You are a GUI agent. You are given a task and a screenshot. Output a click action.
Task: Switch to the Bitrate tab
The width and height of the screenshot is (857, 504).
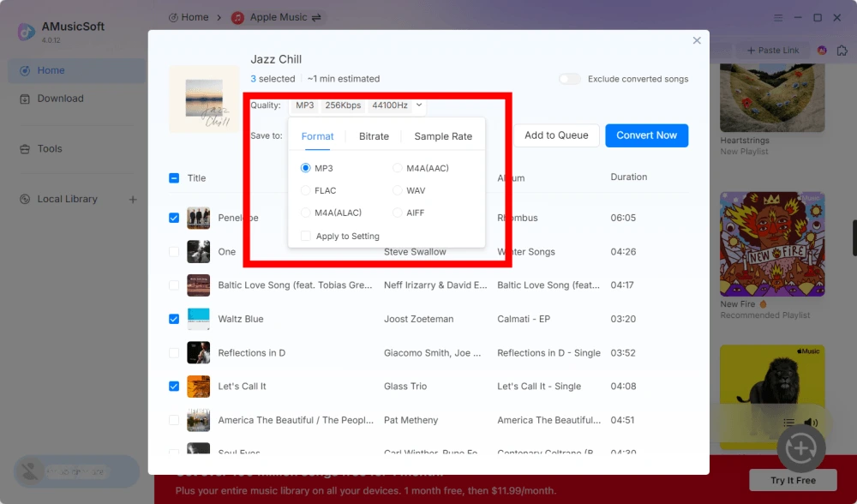(374, 136)
